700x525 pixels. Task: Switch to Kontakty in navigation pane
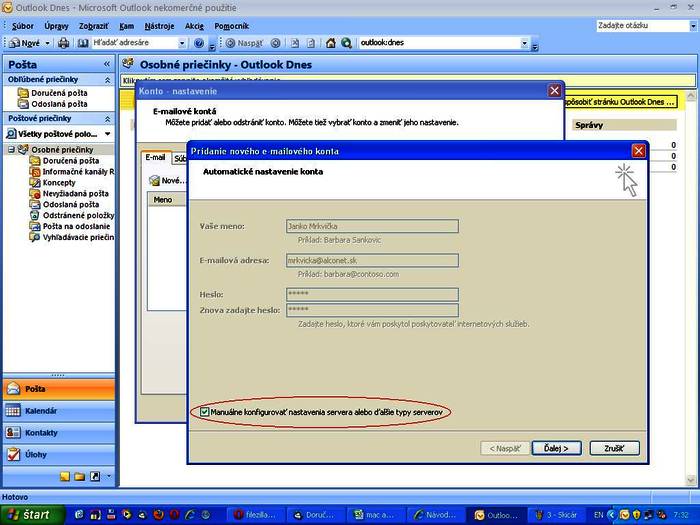pos(59,433)
